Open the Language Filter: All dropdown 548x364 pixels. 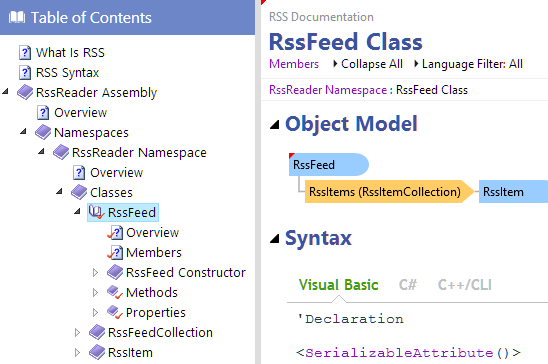click(x=468, y=64)
